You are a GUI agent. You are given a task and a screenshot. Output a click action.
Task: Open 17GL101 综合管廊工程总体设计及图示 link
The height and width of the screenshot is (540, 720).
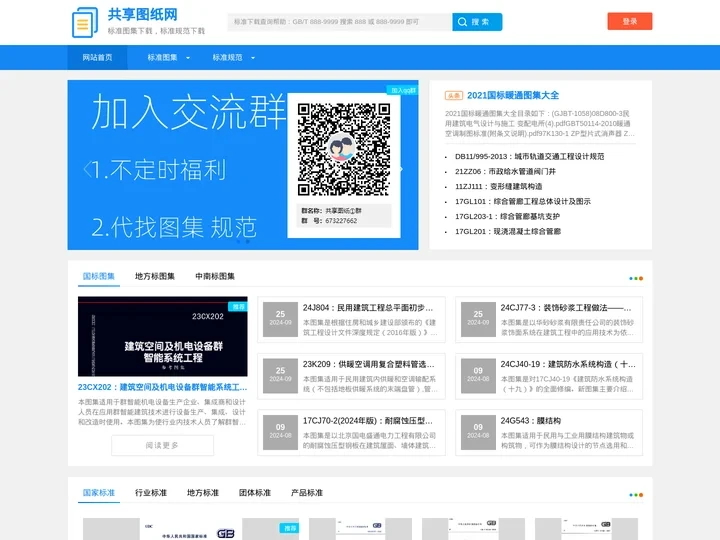pyautogui.click(x=523, y=201)
